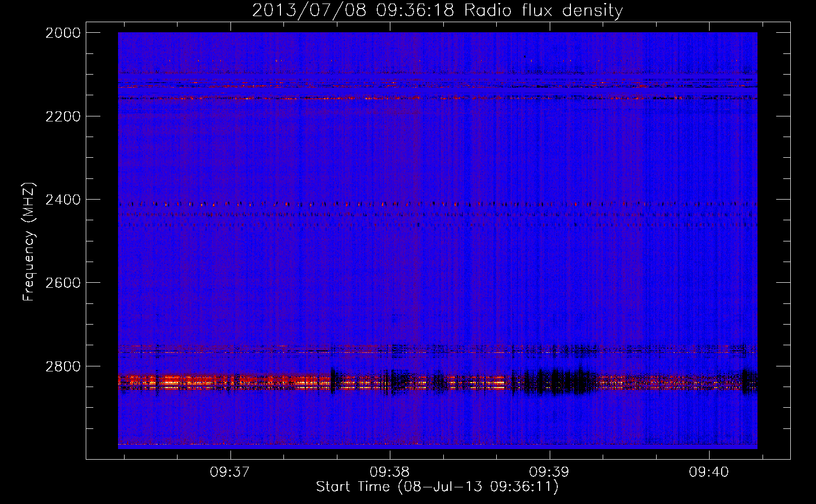Select the '2200' frequency axis label
Image resolution: width=816 pixels, height=504 pixels.
point(63,116)
